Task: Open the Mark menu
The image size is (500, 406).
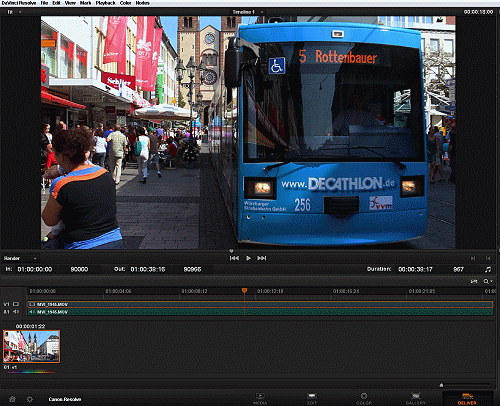Action: point(85,3)
